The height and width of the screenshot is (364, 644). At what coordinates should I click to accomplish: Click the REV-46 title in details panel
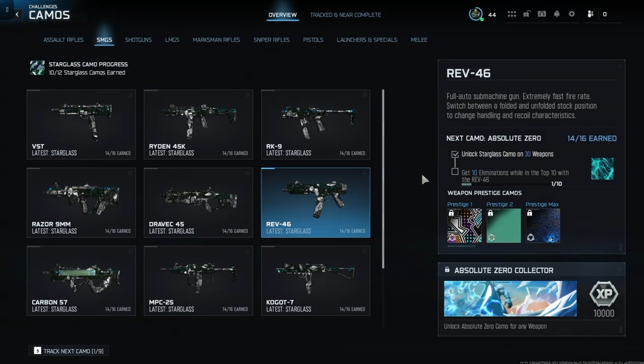[x=468, y=73]
